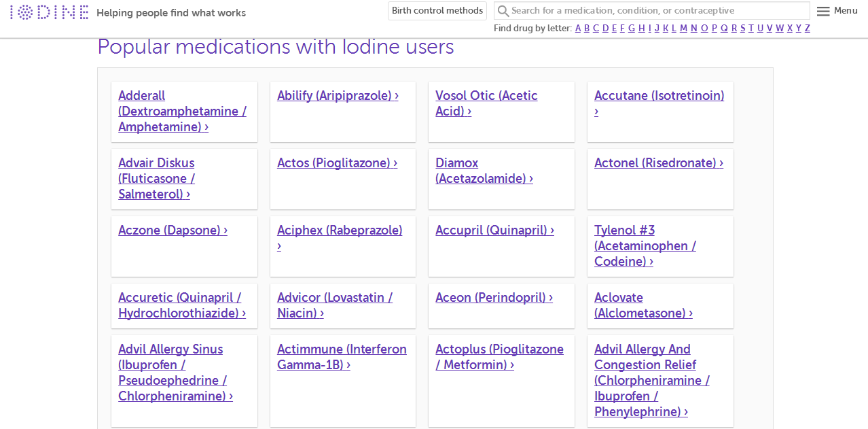
Task: Open Abilify (Aripiprazole) page
Action: pos(338,96)
